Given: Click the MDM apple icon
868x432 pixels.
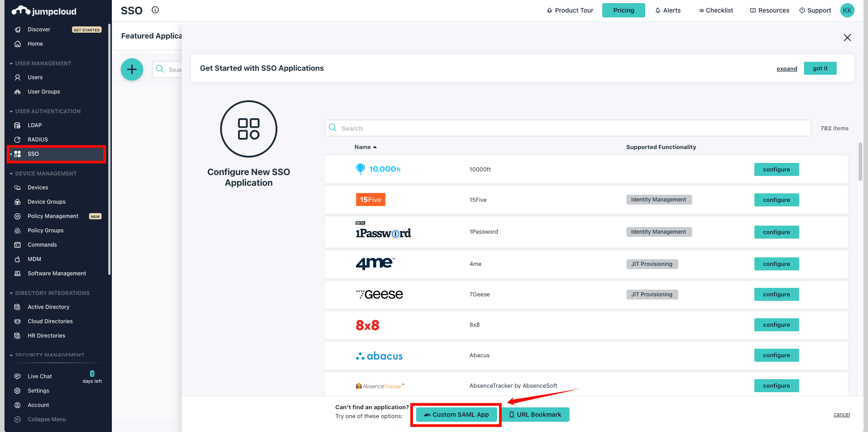Looking at the screenshot, I should pos(17,259).
